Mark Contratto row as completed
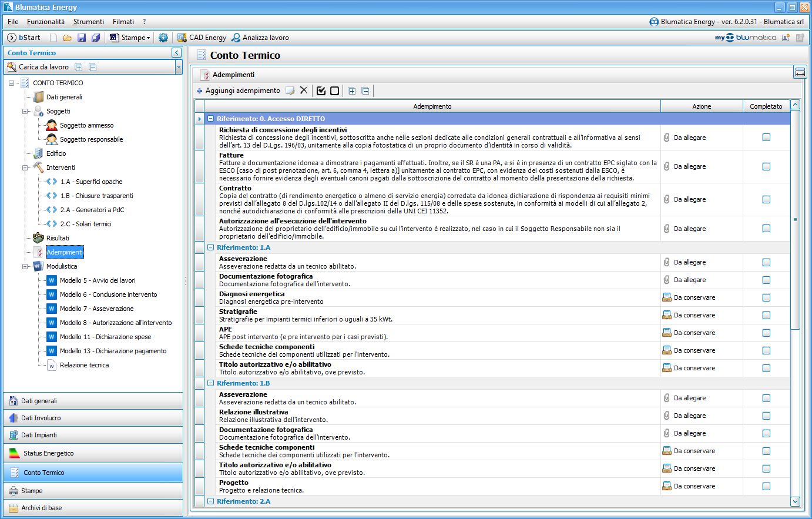This screenshot has height=519, width=812. 766,199
